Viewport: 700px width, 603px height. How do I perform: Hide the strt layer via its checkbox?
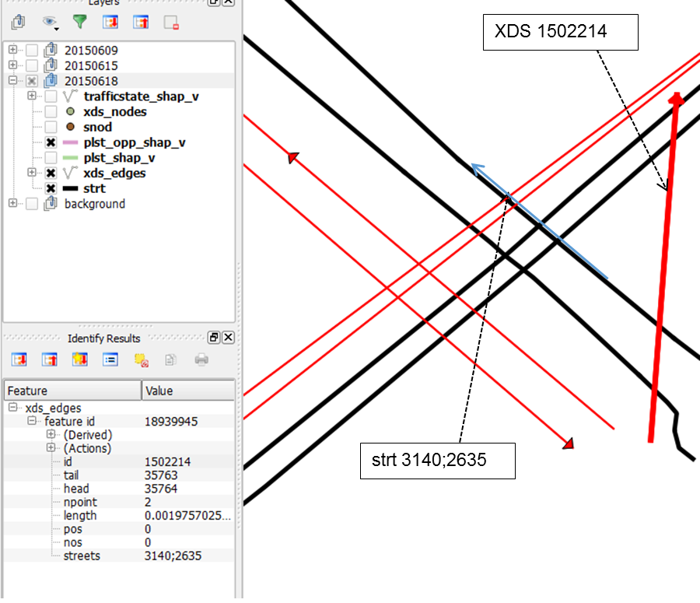[x=51, y=188]
